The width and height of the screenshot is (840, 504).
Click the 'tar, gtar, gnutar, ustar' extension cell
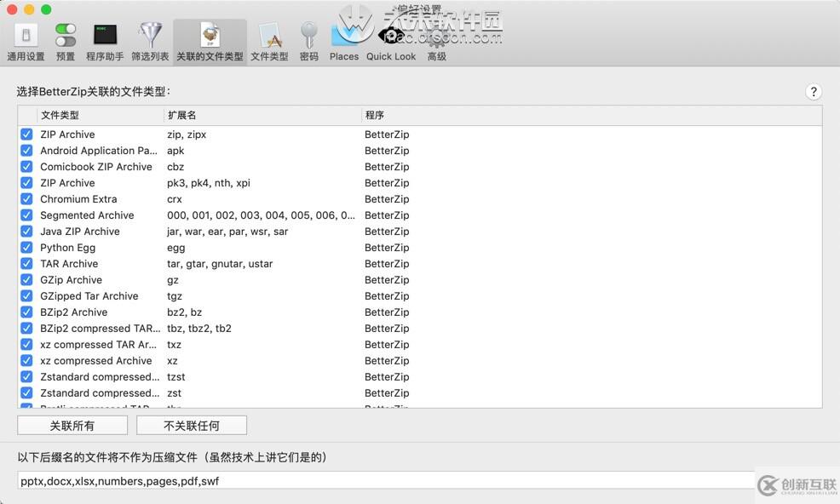(x=220, y=264)
